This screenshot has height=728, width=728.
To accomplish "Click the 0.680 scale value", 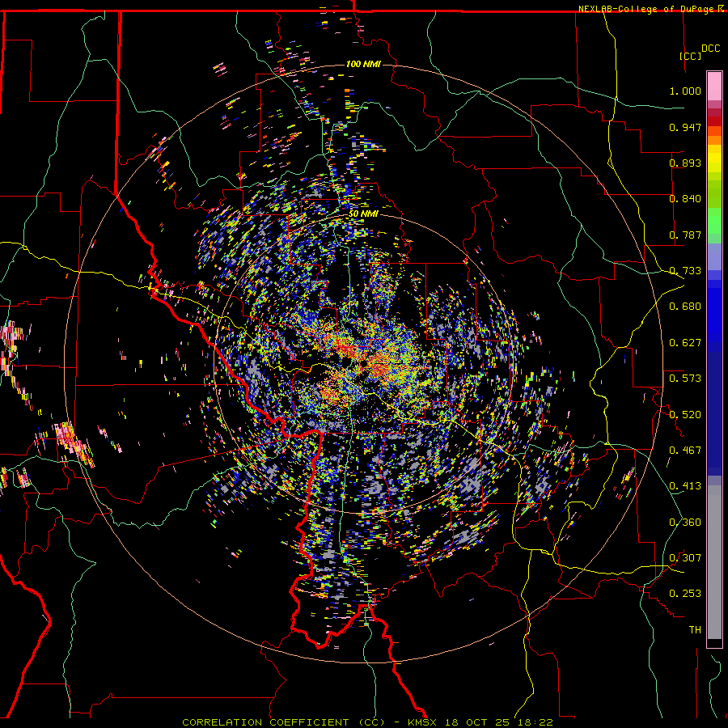I will (685, 307).
